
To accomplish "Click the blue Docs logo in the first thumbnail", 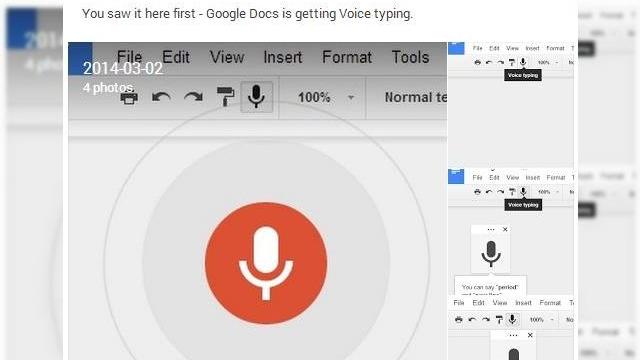I will (456, 48).
